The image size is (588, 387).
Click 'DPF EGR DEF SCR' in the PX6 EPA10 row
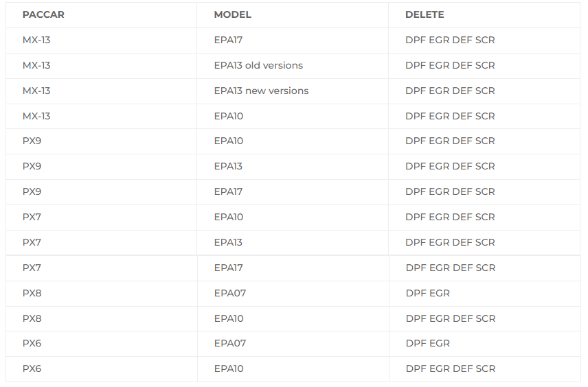pos(451,368)
